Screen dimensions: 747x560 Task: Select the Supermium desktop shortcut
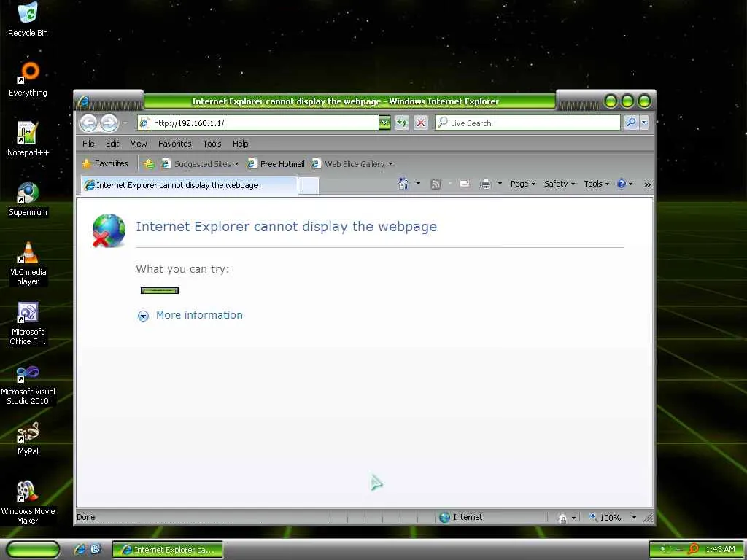28,199
